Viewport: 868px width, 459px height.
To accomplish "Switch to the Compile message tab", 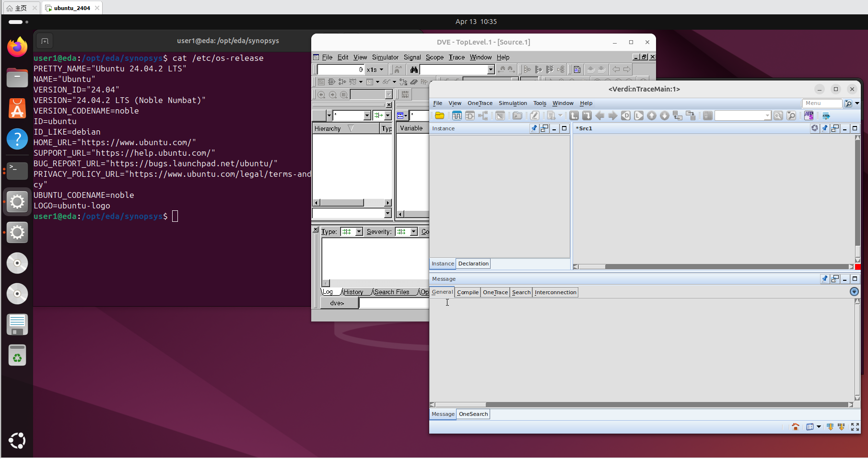I will [468, 292].
